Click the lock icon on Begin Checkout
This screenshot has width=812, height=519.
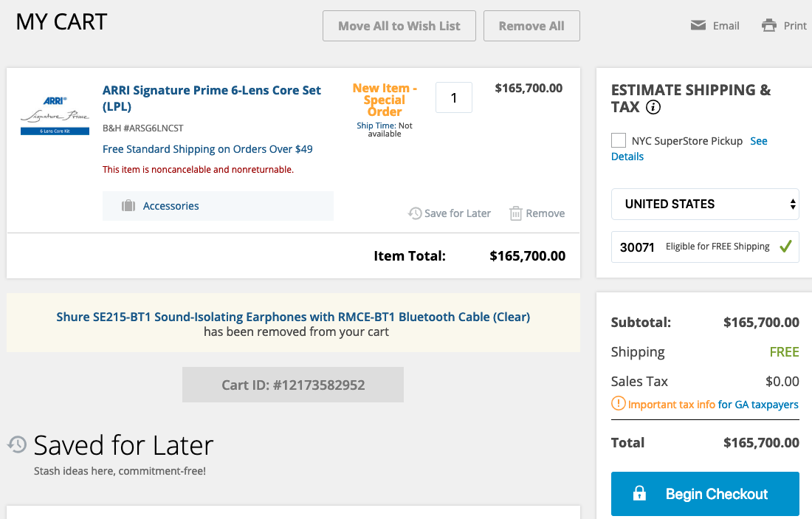639,494
